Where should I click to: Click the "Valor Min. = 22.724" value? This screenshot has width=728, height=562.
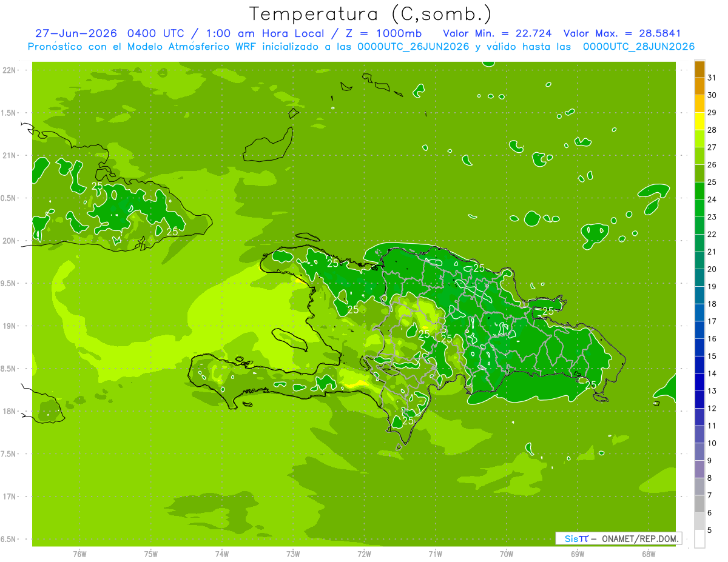click(x=499, y=33)
